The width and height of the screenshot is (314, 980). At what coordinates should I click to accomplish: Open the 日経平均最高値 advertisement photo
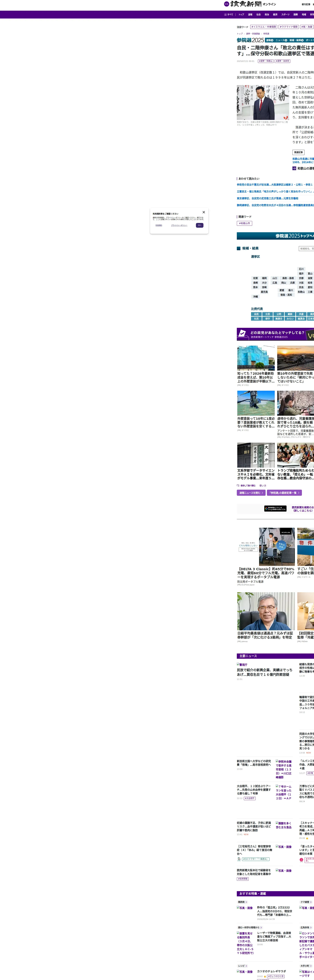(x=266, y=611)
